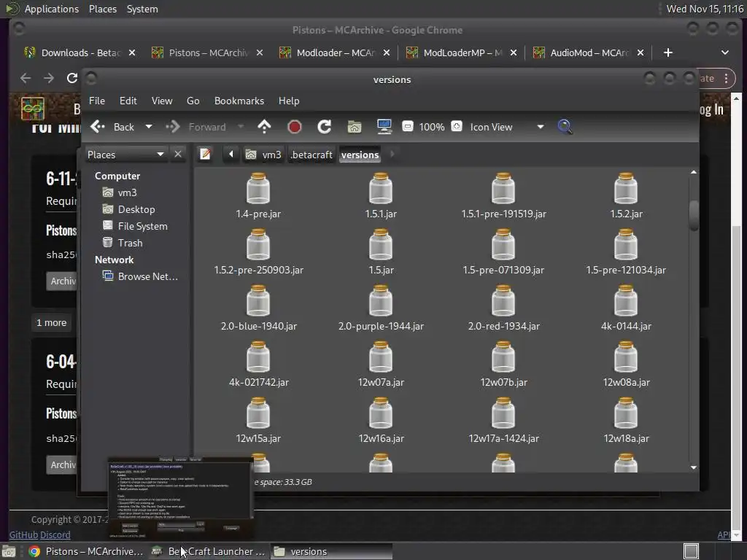Zoom in with the plus icon
This screenshot has height=560, width=747.
(457, 127)
